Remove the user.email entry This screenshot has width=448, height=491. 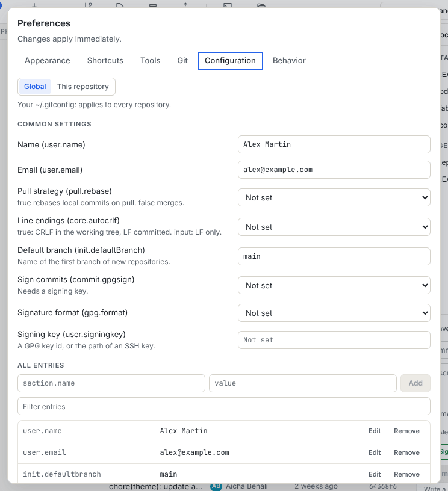tap(406, 452)
